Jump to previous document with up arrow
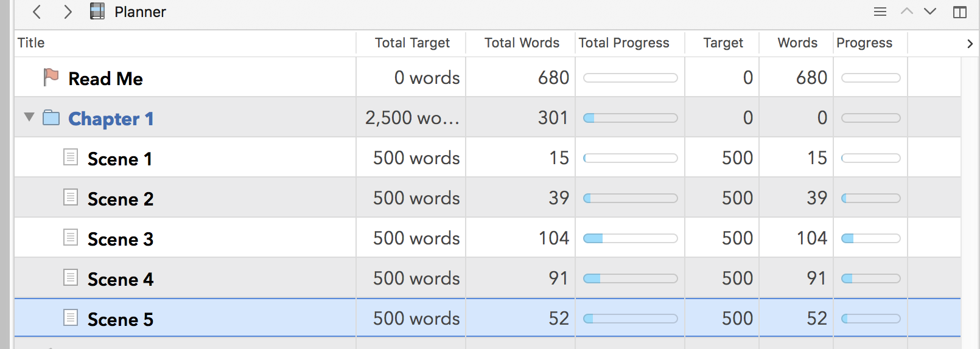The image size is (980, 349). pos(907,11)
